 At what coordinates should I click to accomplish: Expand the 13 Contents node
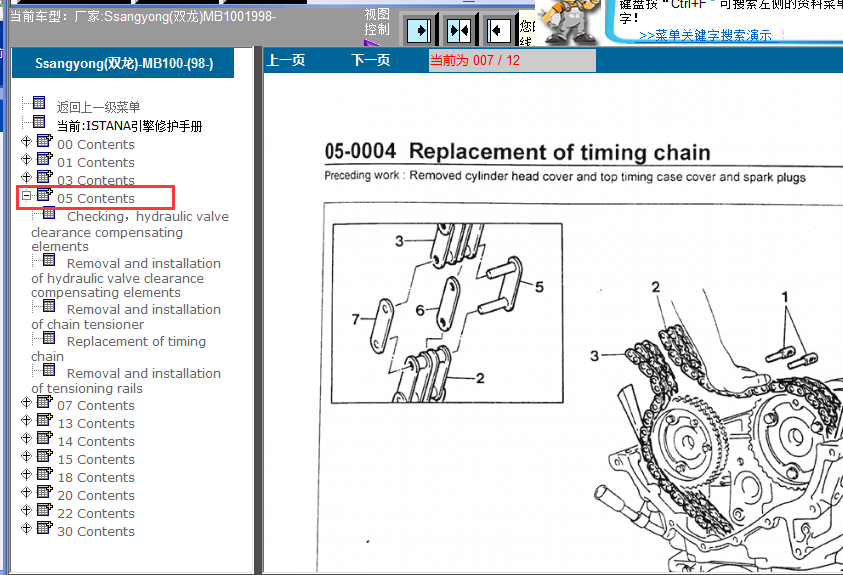coord(26,420)
